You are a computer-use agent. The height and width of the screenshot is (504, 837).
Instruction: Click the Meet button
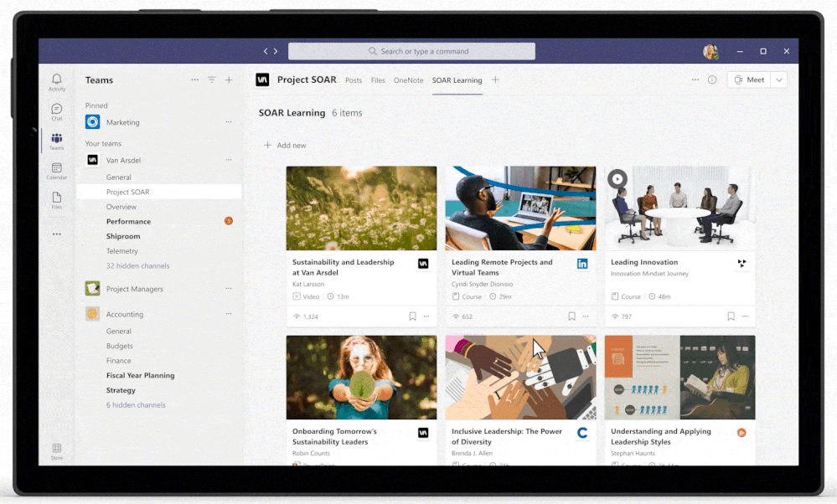(x=749, y=80)
